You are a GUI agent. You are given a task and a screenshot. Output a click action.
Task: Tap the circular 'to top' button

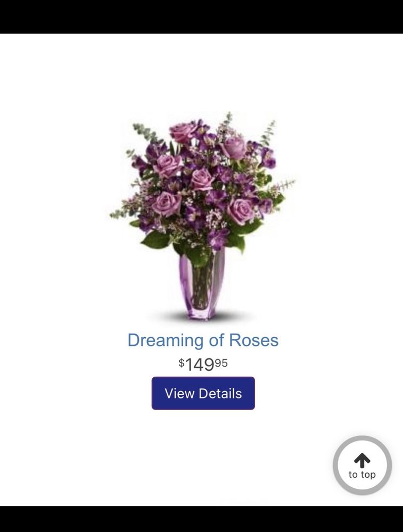click(x=362, y=465)
